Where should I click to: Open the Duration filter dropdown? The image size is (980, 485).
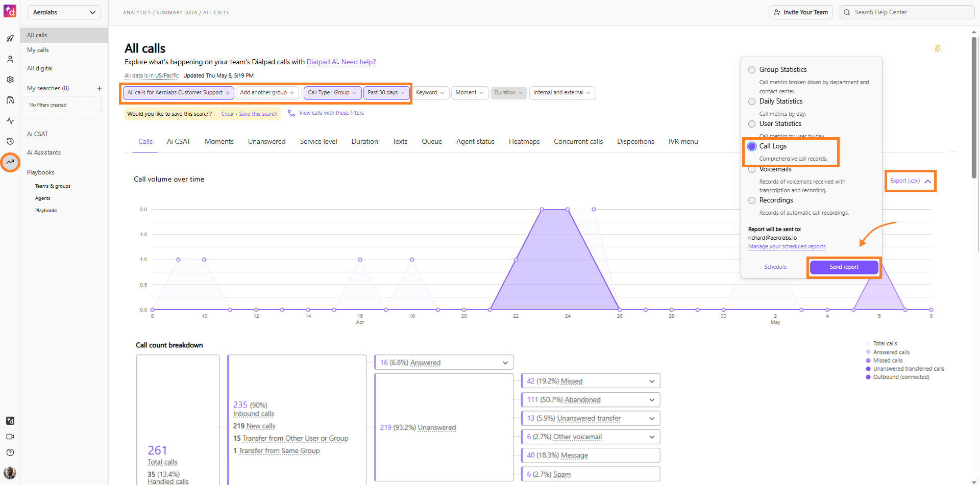coord(508,93)
